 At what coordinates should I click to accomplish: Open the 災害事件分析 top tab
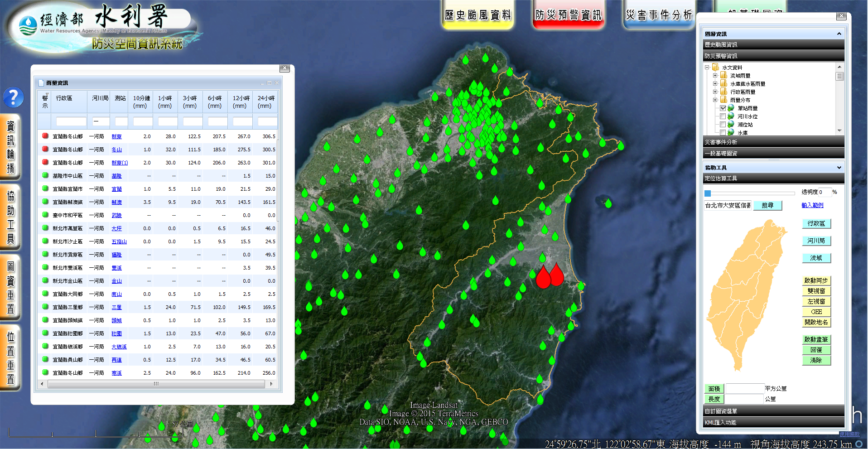click(659, 15)
